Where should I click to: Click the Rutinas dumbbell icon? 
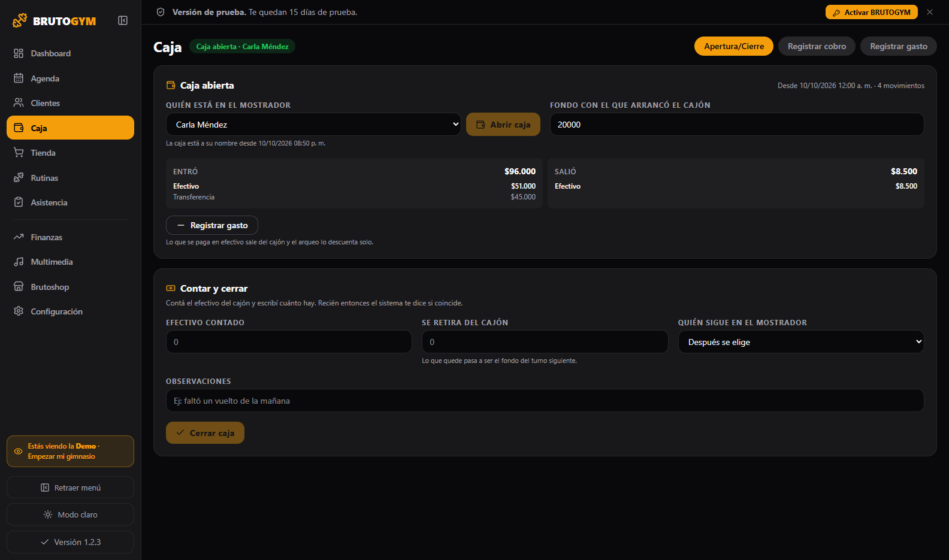pos(19,178)
